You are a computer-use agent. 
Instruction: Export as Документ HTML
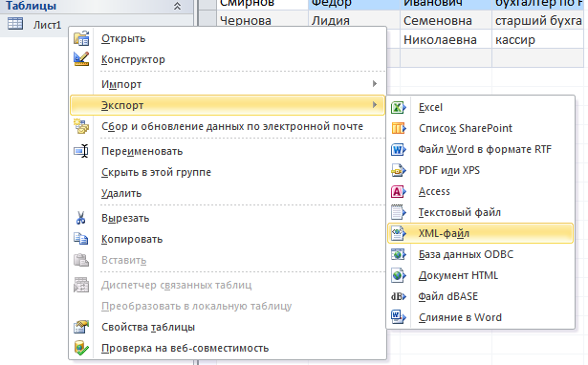point(480,275)
